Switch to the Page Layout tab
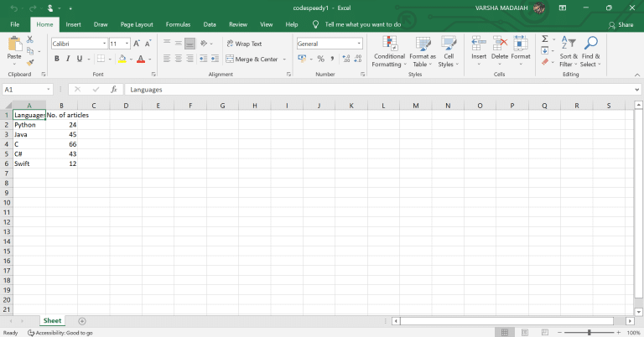Screen dimensions: 644x337 [137, 24]
